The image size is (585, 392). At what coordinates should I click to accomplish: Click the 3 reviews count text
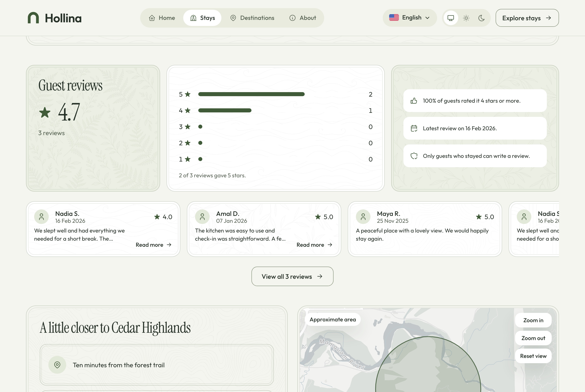pyautogui.click(x=51, y=133)
